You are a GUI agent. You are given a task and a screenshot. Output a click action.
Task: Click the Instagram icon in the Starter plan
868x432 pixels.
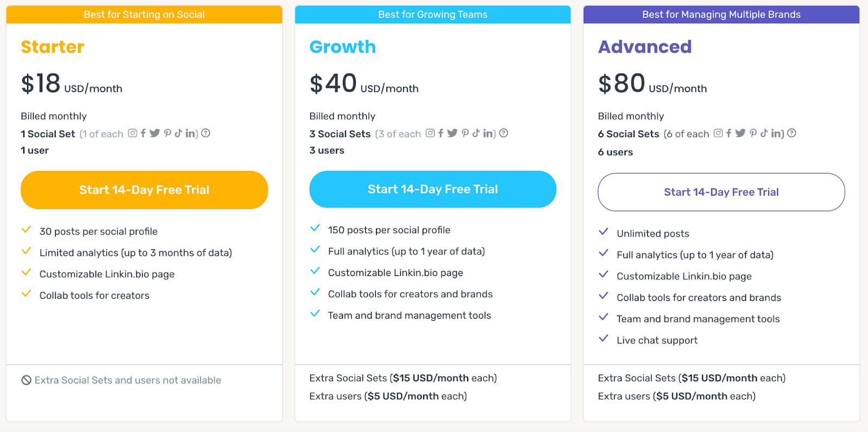[132, 133]
